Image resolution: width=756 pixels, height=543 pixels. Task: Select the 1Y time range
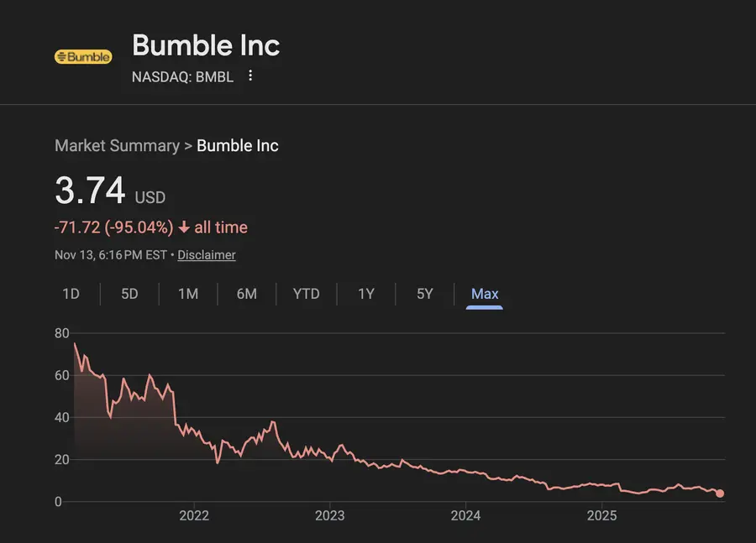(366, 294)
